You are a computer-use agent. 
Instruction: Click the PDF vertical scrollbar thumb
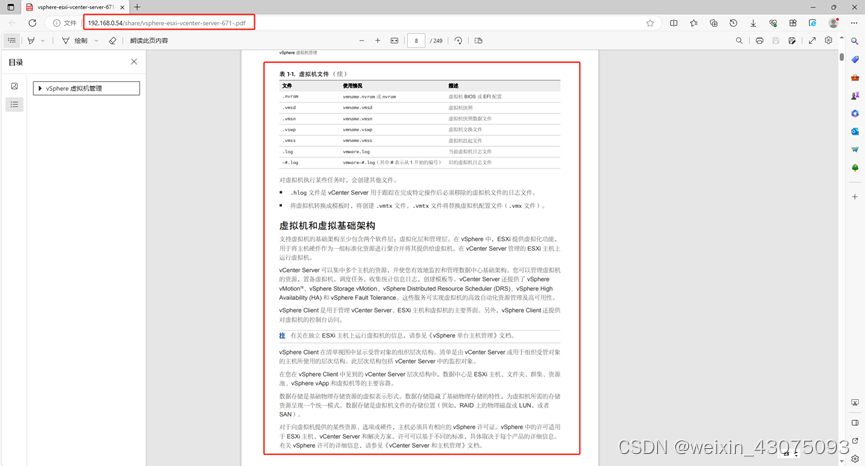[x=841, y=56]
